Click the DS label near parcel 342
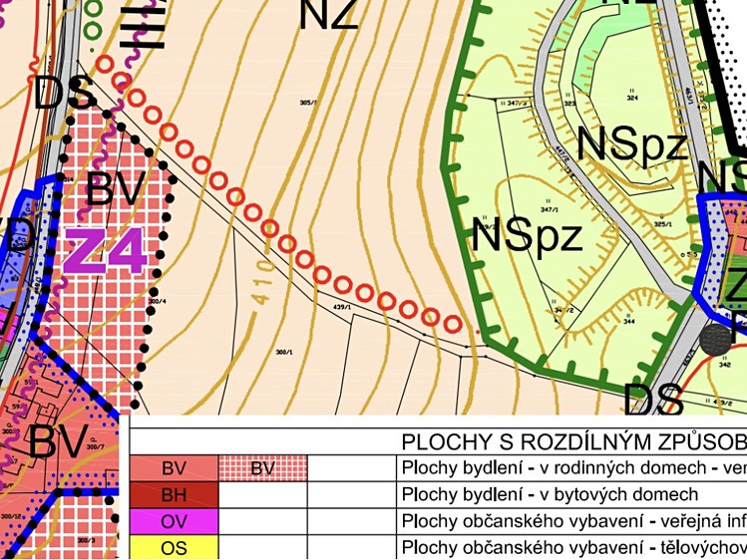Image resolution: width=747 pixels, height=560 pixels. [x=653, y=399]
